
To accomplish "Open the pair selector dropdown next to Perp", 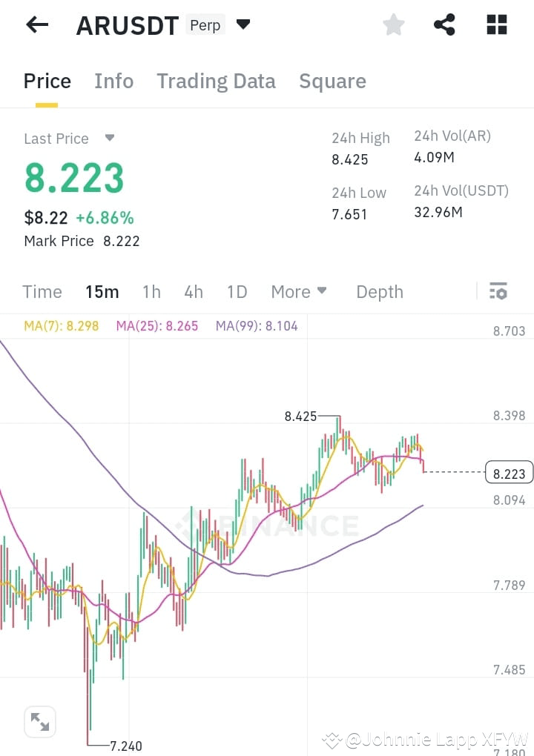I will tap(243, 24).
